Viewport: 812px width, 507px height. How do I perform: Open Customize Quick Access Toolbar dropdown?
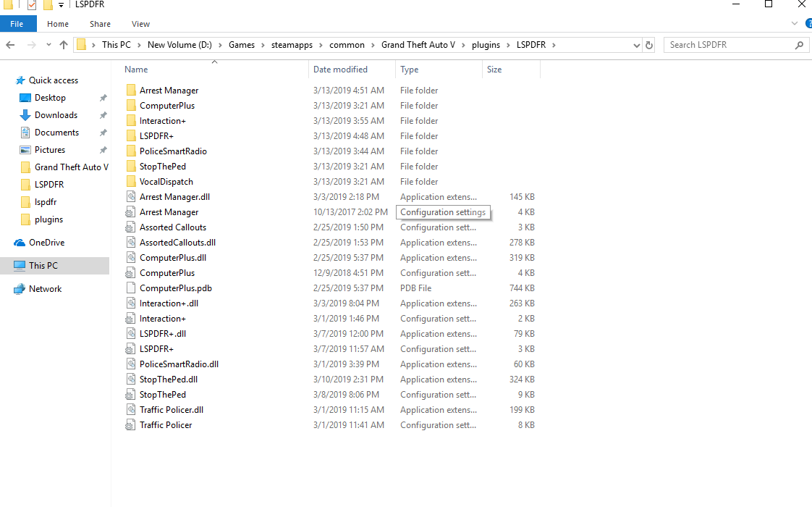(61, 4)
